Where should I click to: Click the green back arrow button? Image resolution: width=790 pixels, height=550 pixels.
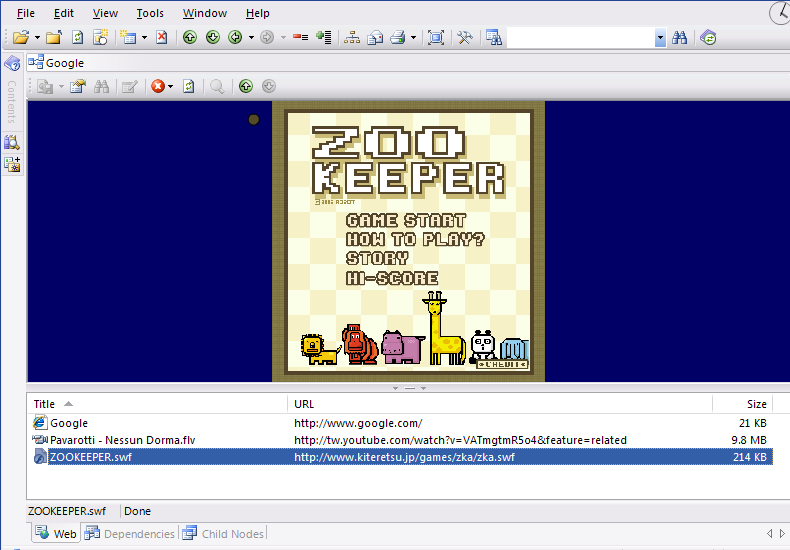235,37
